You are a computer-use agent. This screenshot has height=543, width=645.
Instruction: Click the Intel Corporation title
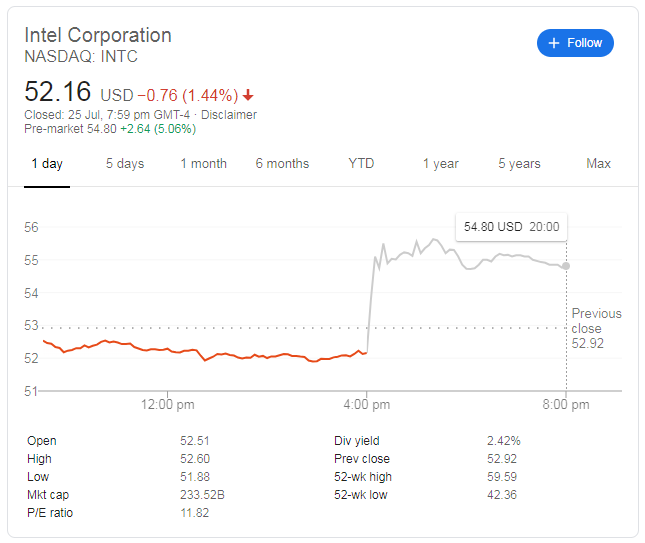[x=98, y=35]
